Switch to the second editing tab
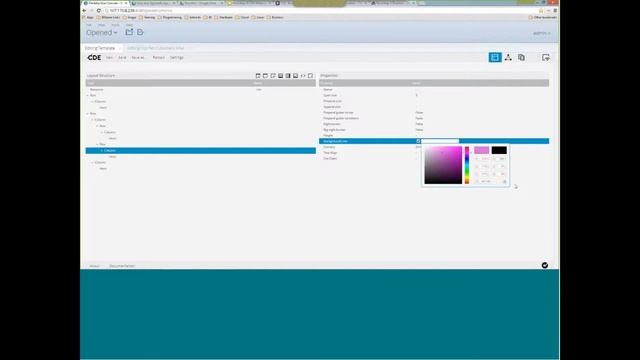This screenshot has width=640, height=360. click(156, 48)
